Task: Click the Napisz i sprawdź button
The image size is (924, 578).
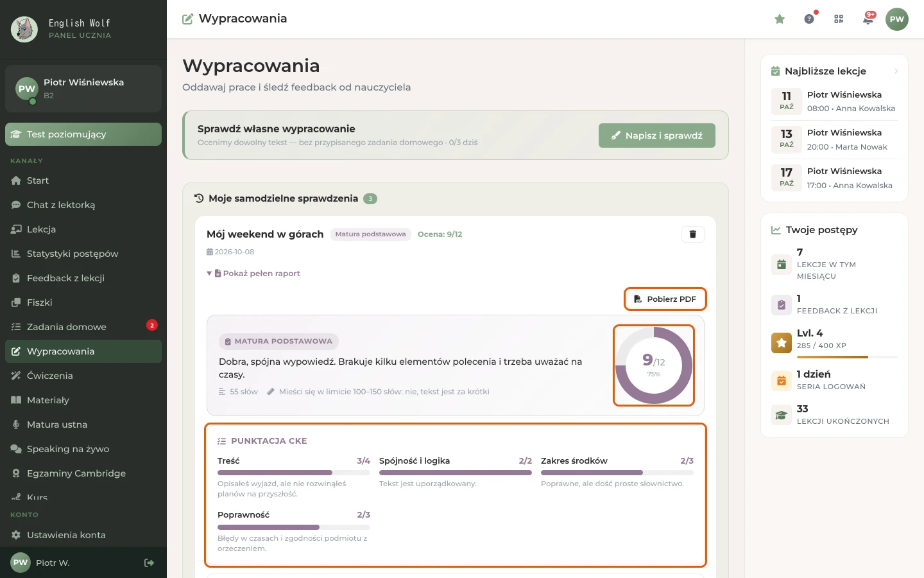Action: pyautogui.click(x=657, y=136)
